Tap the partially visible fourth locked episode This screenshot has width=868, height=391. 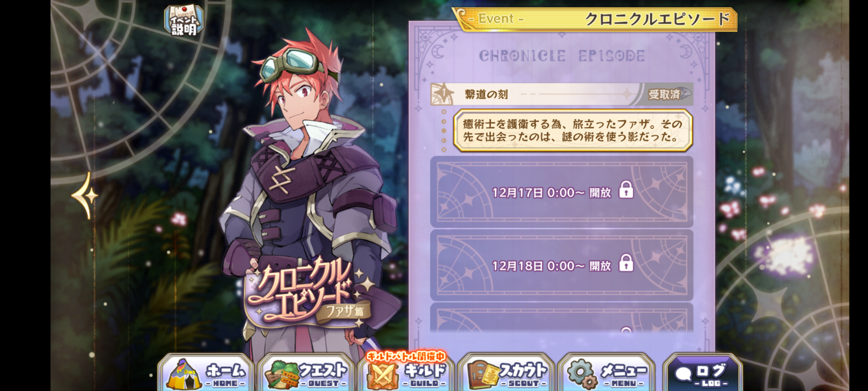coord(562,317)
